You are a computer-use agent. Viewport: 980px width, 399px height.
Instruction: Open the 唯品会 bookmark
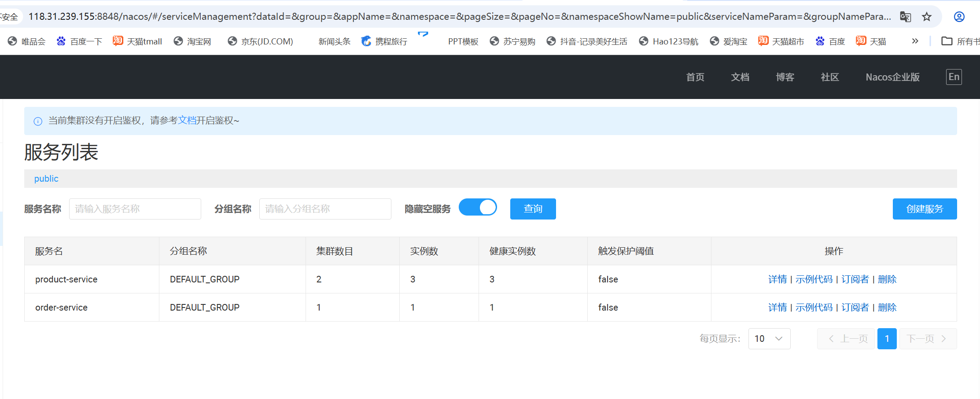(x=27, y=41)
